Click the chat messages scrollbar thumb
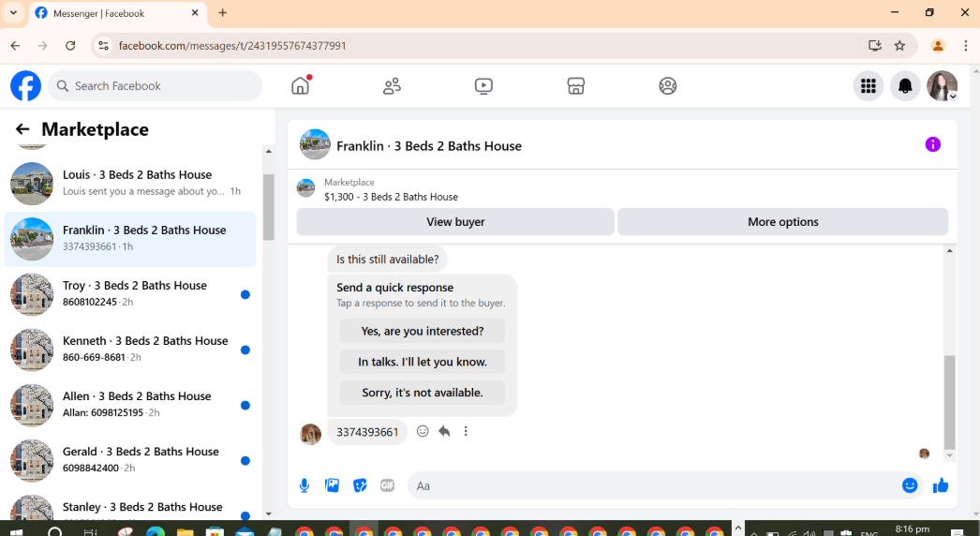Image resolution: width=980 pixels, height=536 pixels. tap(949, 402)
